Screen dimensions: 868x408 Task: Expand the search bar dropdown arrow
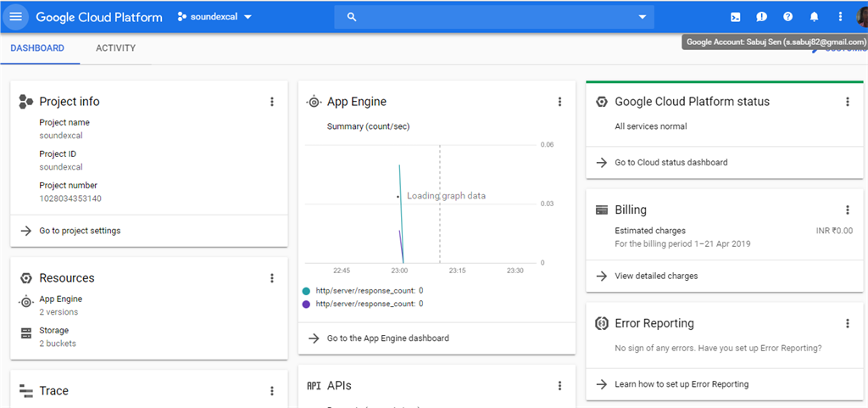643,17
